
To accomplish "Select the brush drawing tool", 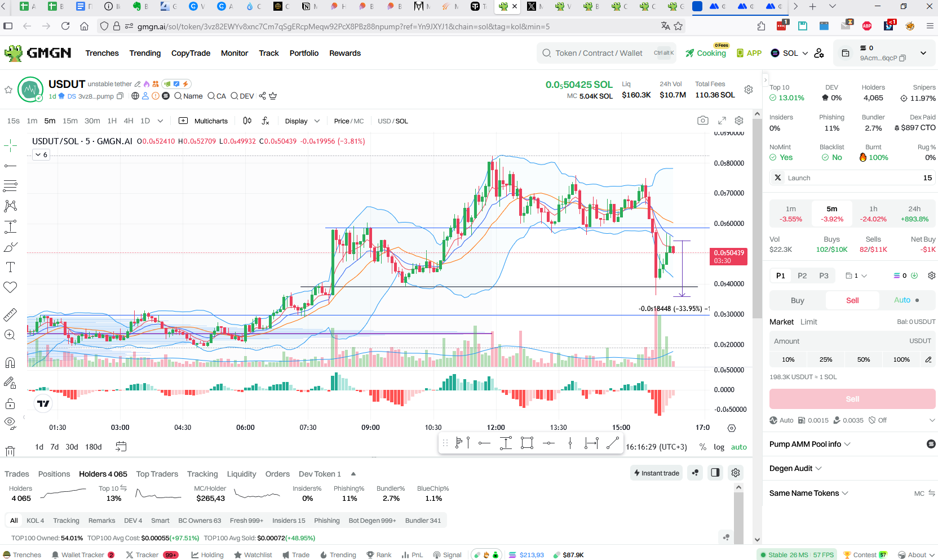I will [x=10, y=247].
